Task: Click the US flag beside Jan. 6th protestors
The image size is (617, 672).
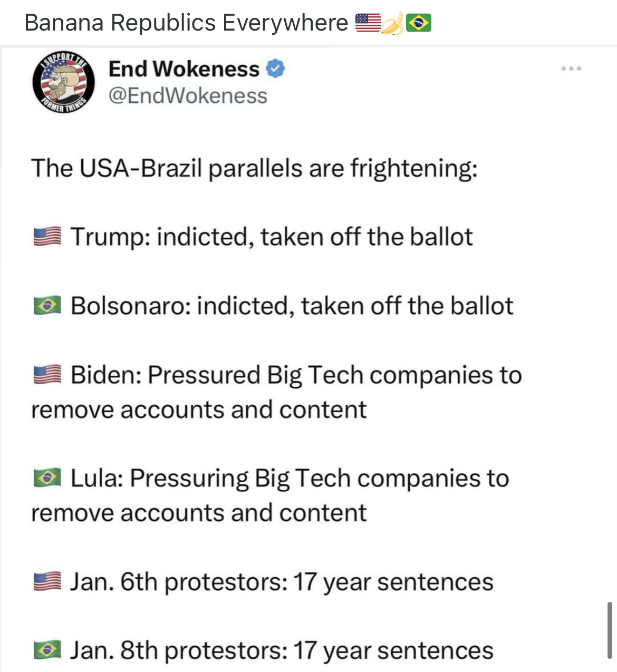Action: tap(47, 582)
